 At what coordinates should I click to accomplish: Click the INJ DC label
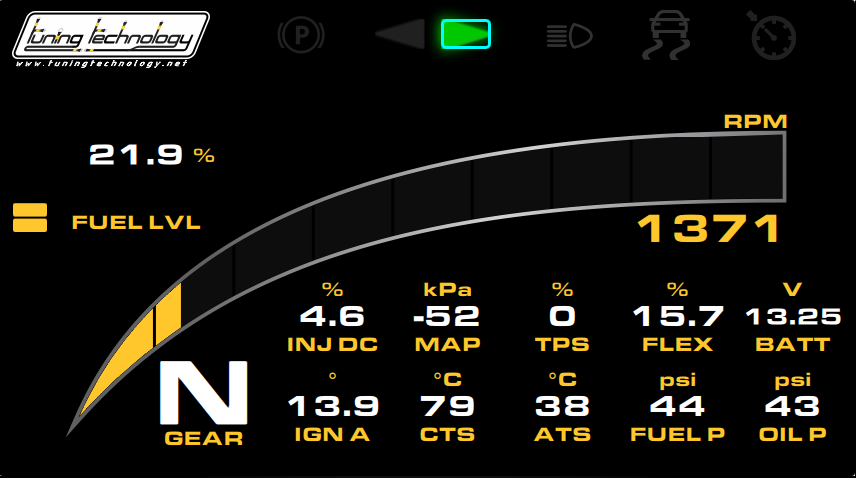pos(332,344)
